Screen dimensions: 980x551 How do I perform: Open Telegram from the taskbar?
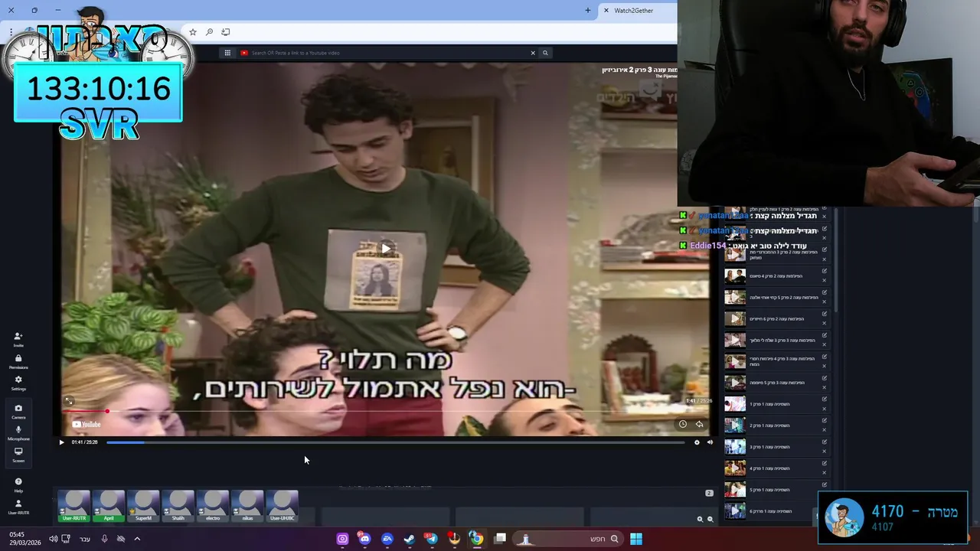(x=432, y=539)
